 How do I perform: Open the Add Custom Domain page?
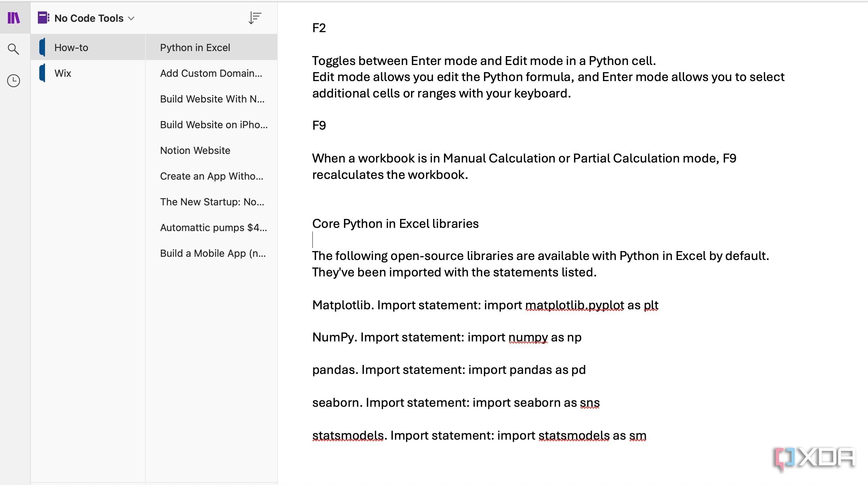click(211, 73)
